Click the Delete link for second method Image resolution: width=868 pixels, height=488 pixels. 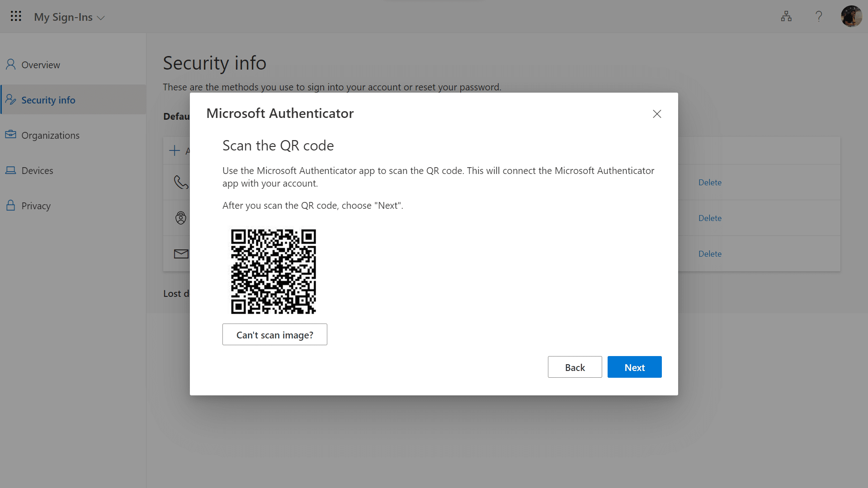click(x=710, y=217)
